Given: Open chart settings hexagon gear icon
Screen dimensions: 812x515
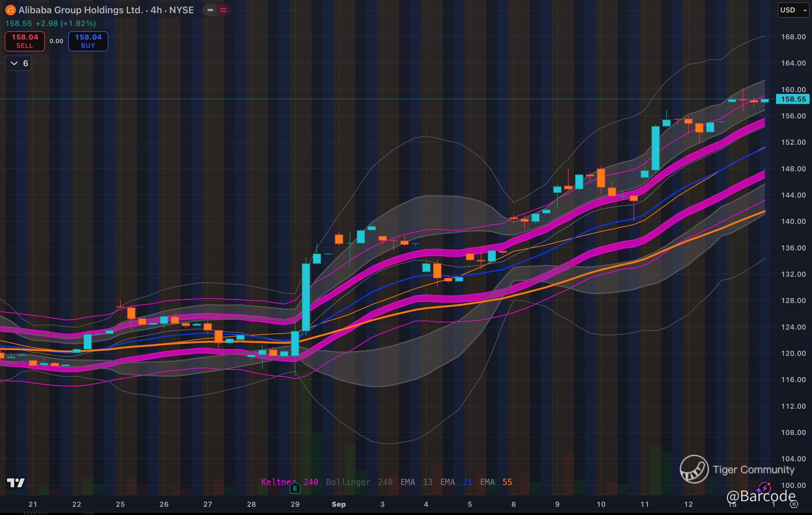Looking at the screenshot, I should [x=794, y=504].
